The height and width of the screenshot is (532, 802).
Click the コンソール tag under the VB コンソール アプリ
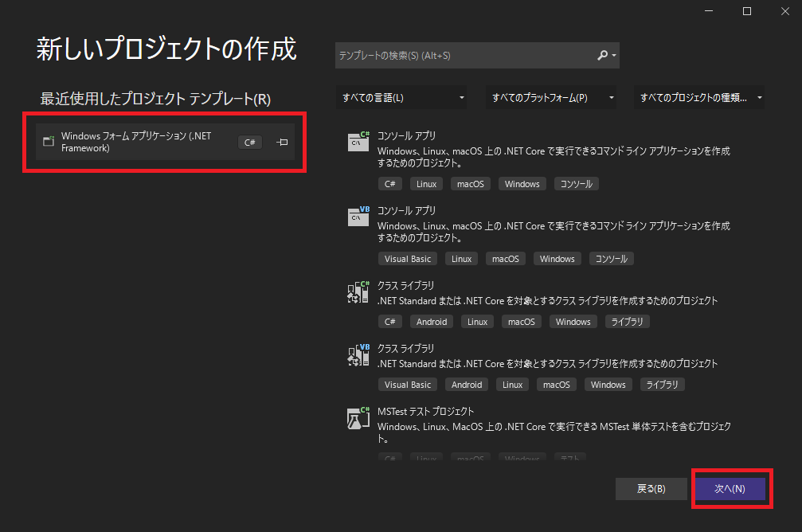click(x=611, y=259)
